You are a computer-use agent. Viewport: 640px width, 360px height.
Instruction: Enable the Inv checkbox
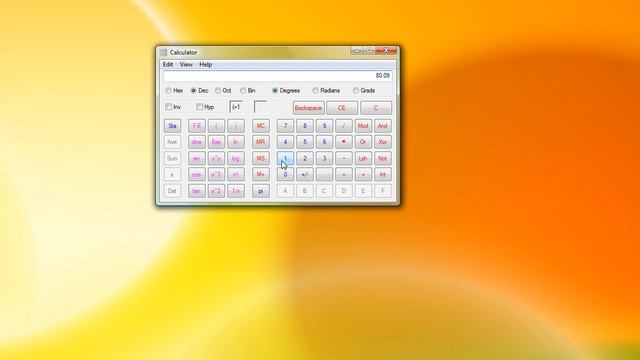pos(173,107)
